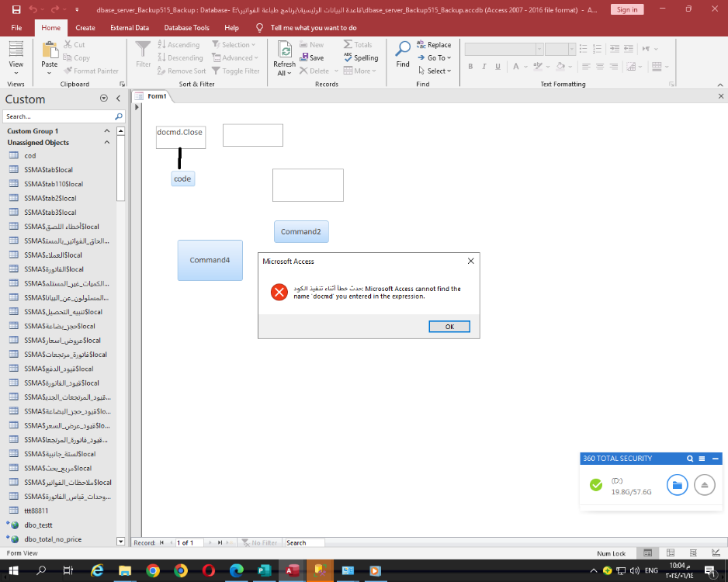Open Task View on taskbar
The image size is (728, 582).
point(68,570)
